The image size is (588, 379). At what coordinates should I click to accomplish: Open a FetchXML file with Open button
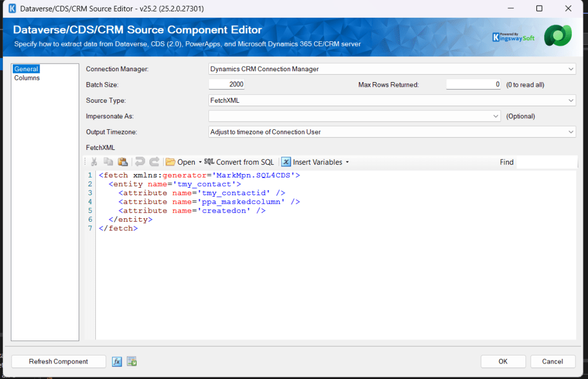180,162
